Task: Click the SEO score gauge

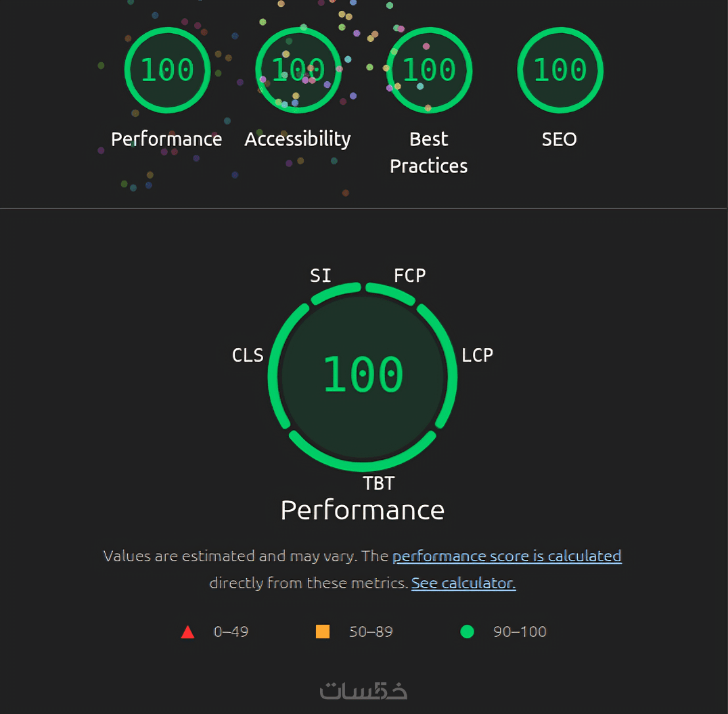Action: click(x=560, y=70)
